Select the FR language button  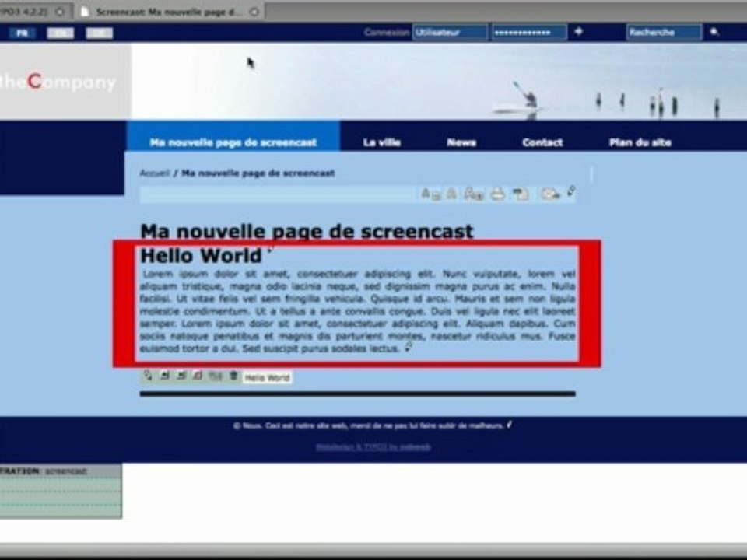point(22,33)
